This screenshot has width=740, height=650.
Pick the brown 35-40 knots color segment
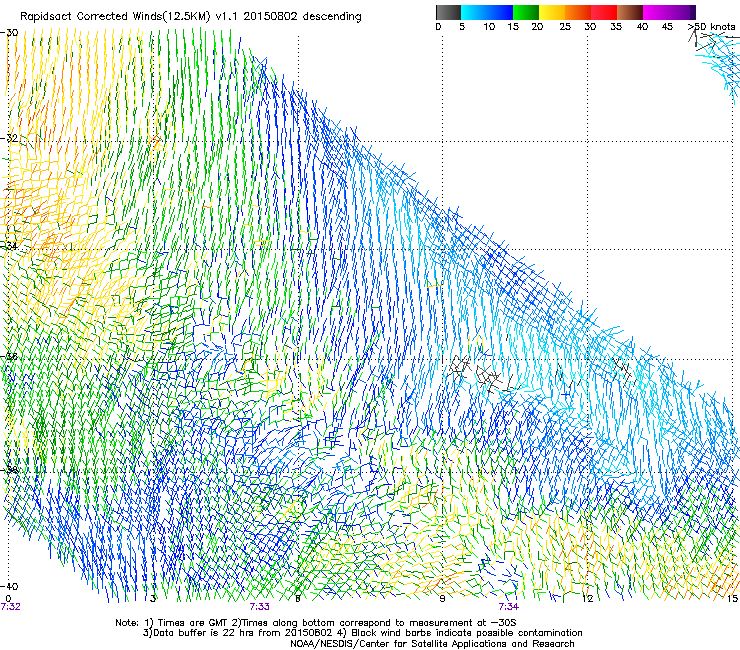click(x=630, y=12)
